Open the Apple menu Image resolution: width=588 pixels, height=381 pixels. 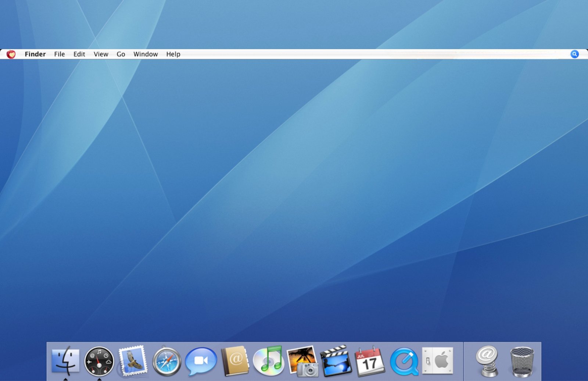pyautogui.click(x=11, y=54)
